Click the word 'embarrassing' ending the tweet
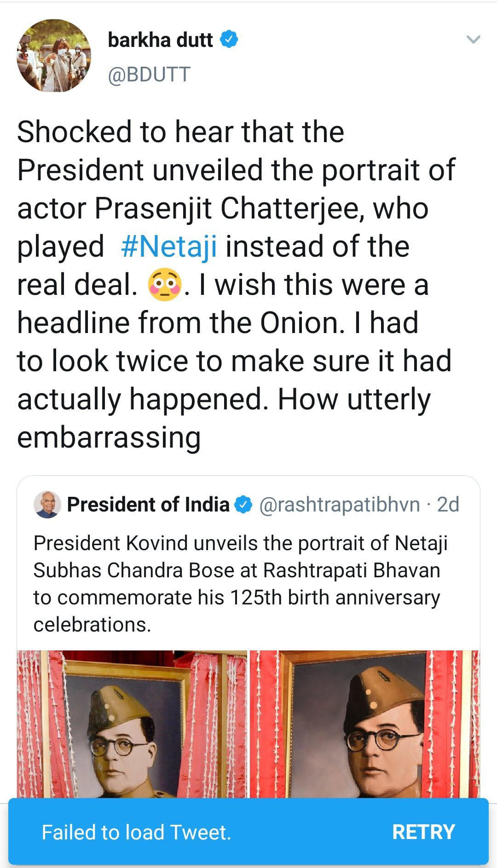The image size is (497, 868). (109, 437)
